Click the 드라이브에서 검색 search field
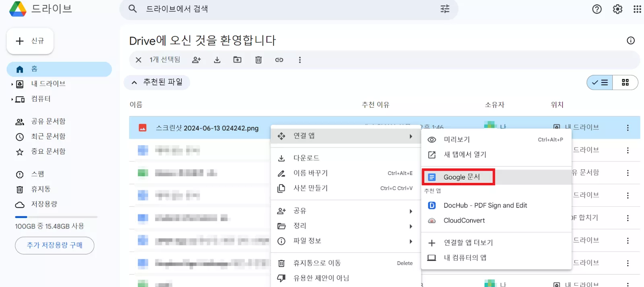The width and height of the screenshot is (644, 287). pyautogui.click(x=289, y=9)
